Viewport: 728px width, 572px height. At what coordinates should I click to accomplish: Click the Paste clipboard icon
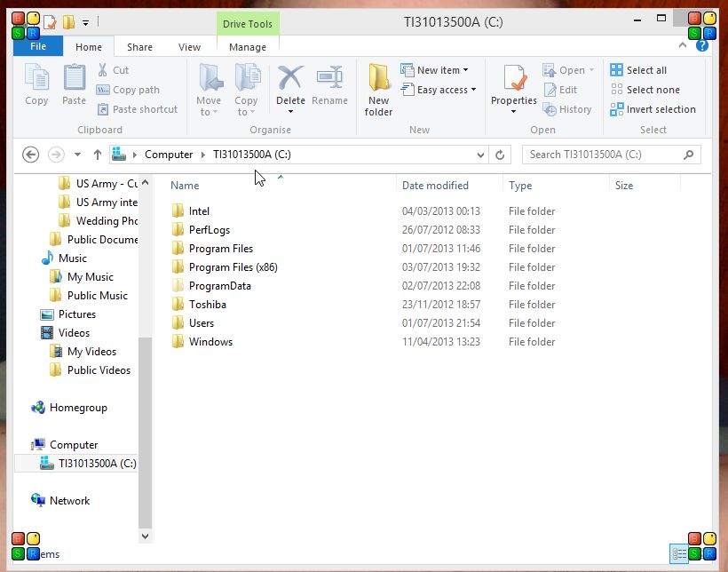click(x=75, y=78)
